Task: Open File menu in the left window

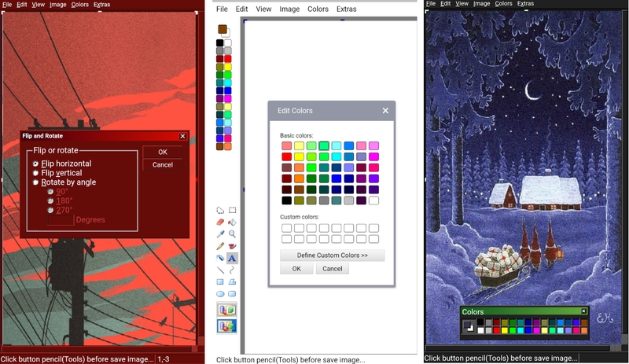Action: click(x=7, y=5)
